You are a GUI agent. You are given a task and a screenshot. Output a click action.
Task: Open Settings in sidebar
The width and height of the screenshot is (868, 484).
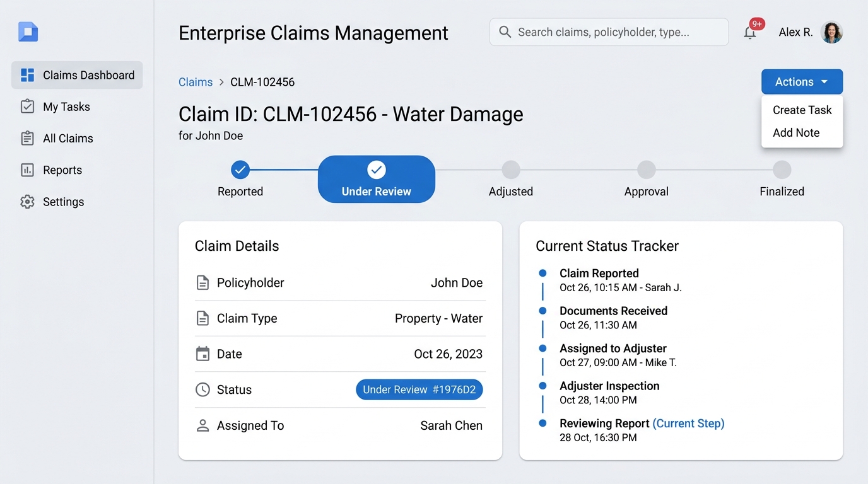pyautogui.click(x=77, y=202)
